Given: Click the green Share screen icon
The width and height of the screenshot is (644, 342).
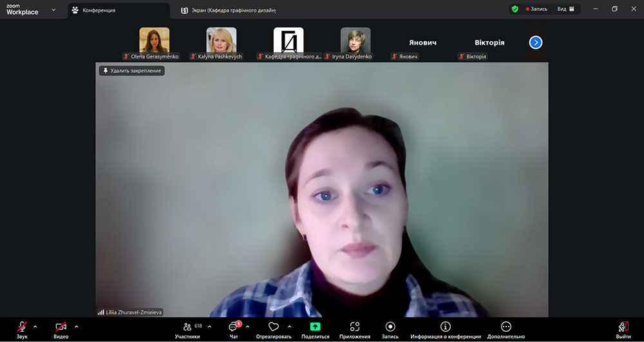Looking at the screenshot, I should [315, 327].
